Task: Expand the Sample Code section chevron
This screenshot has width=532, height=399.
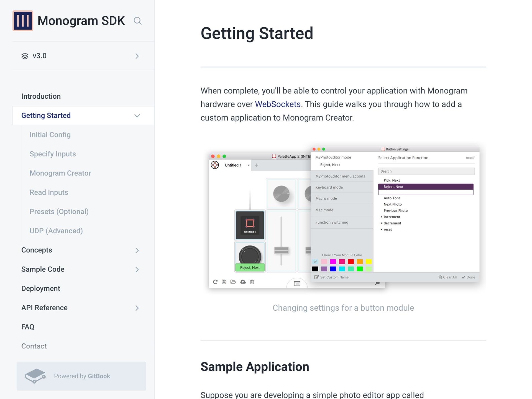Action: click(x=137, y=270)
